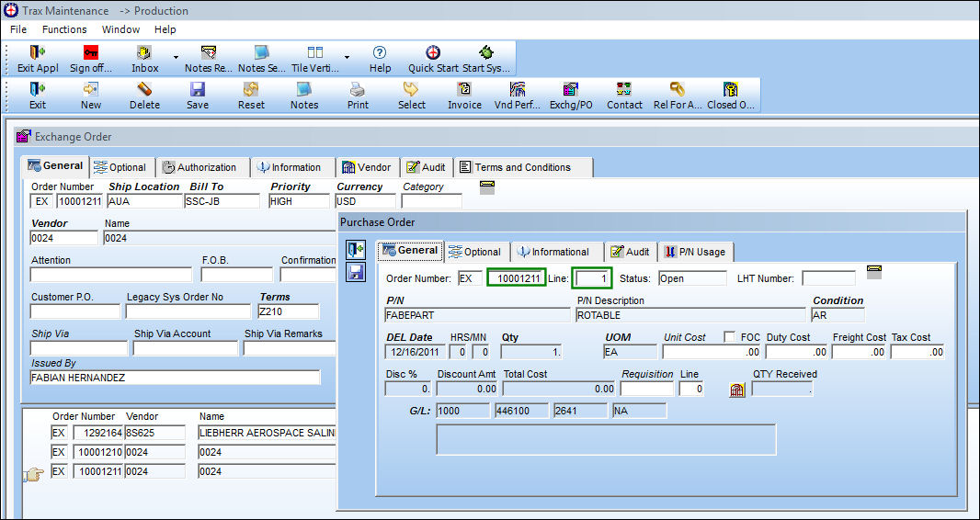Switch to the Information tab
The image size is (980, 520).
[291, 167]
